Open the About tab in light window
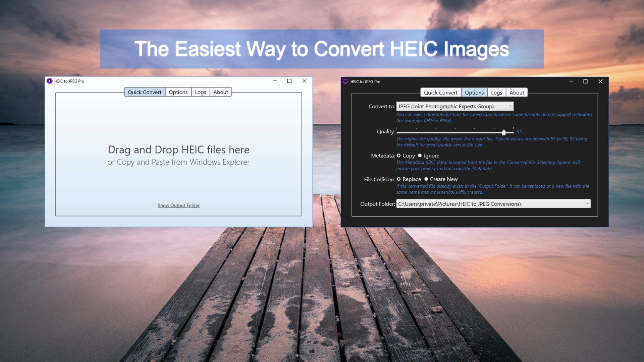The width and height of the screenshot is (644, 362). (x=220, y=92)
